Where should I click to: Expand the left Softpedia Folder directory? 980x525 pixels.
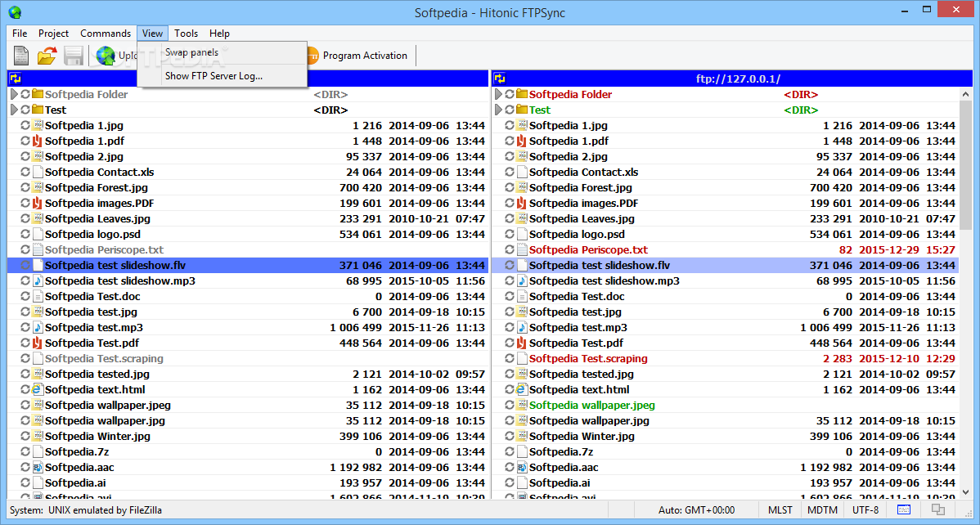14,94
